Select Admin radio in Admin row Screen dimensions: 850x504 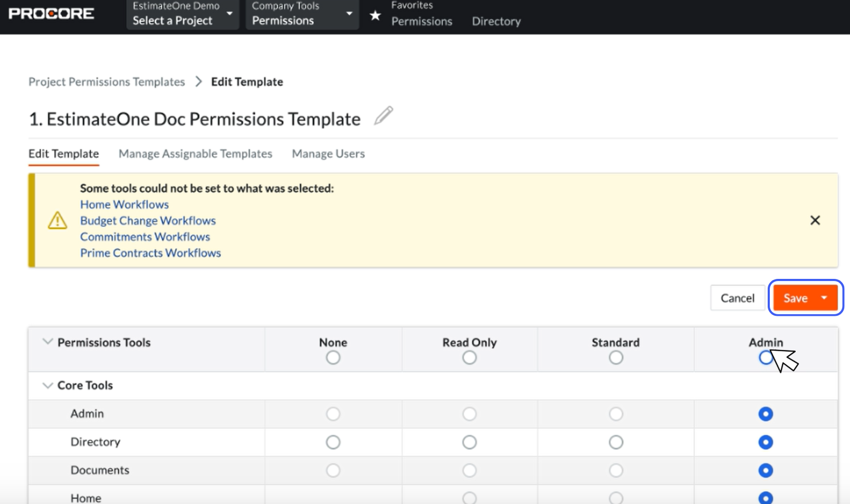[766, 414]
